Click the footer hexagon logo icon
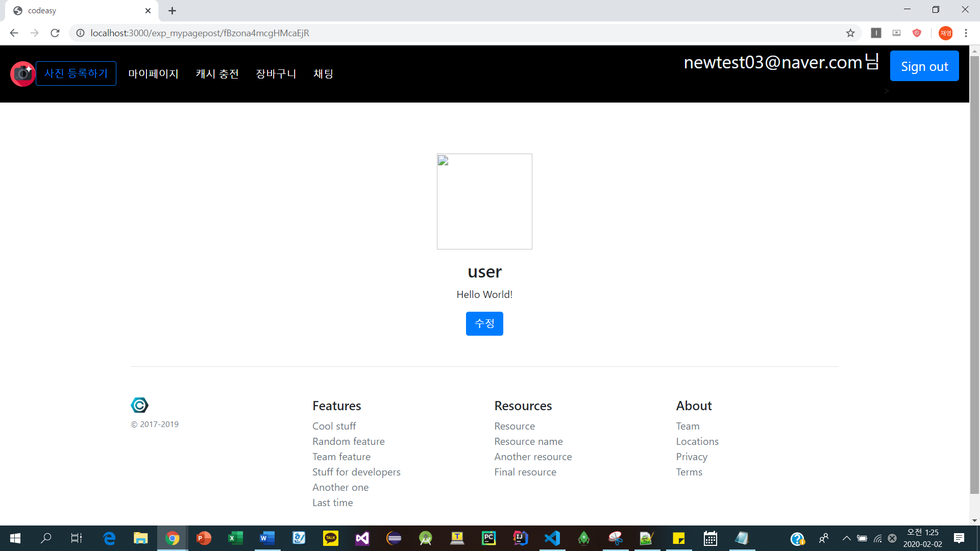The width and height of the screenshot is (980, 551). coord(139,405)
